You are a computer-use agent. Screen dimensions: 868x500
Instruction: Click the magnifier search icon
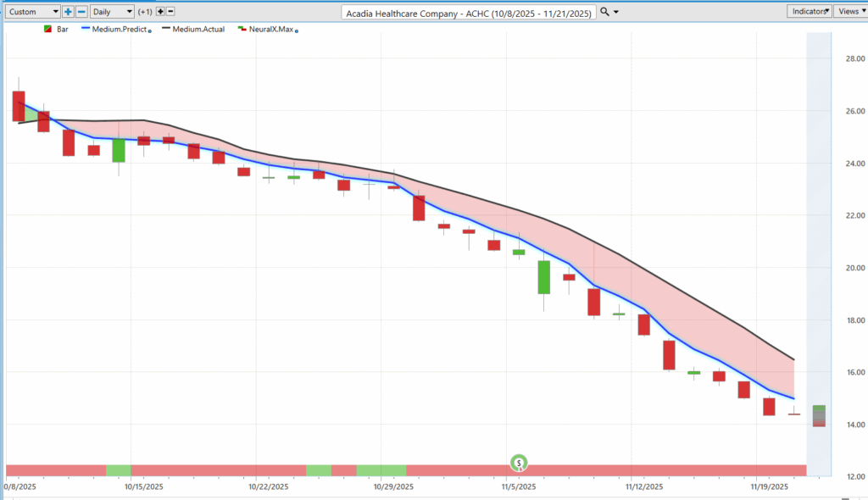point(604,12)
